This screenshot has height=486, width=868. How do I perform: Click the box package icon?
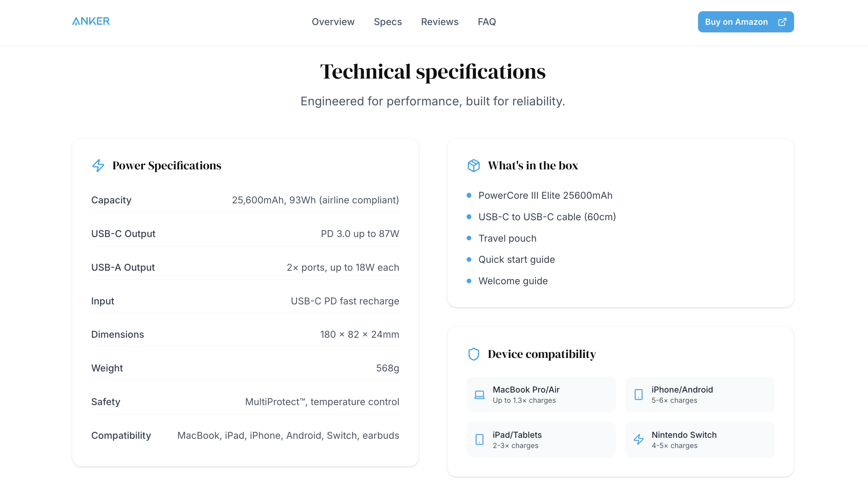click(473, 165)
